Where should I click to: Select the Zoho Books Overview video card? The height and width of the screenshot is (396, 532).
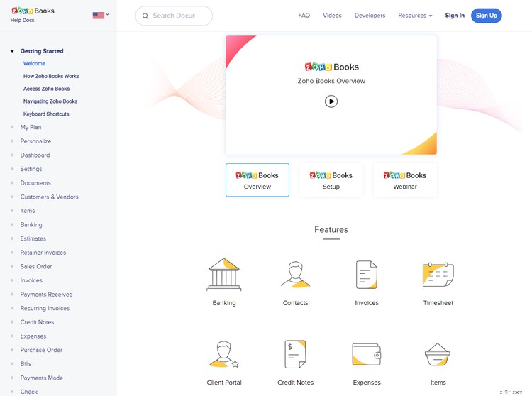[257, 180]
